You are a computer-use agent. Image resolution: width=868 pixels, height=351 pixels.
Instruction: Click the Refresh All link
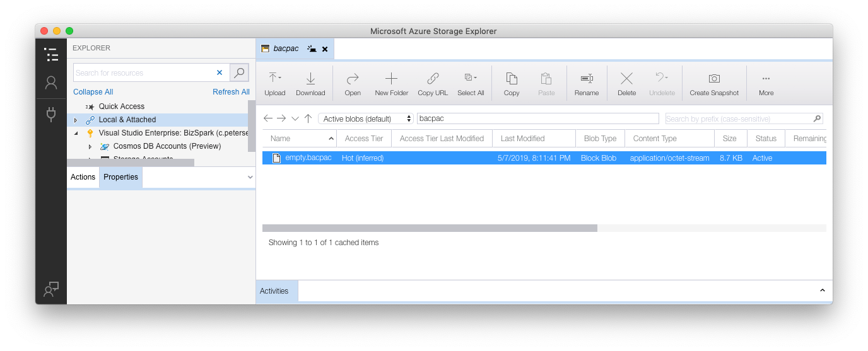pos(231,92)
